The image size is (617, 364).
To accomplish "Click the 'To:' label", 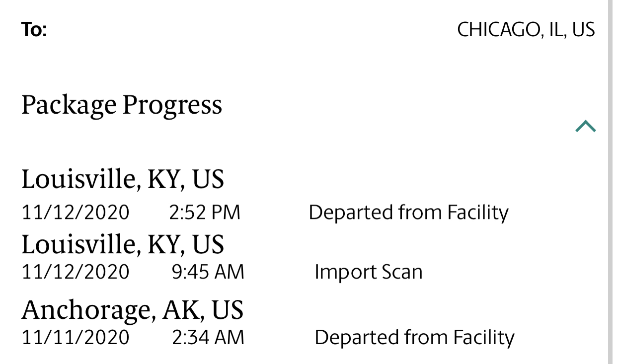I will pyautogui.click(x=34, y=30).
